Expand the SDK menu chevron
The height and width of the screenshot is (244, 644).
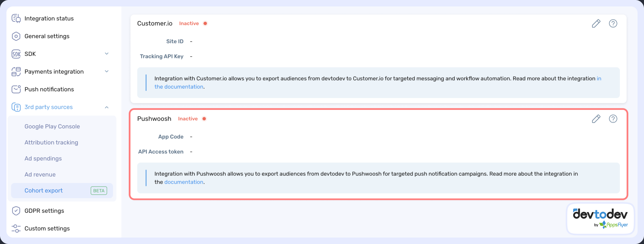click(107, 54)
